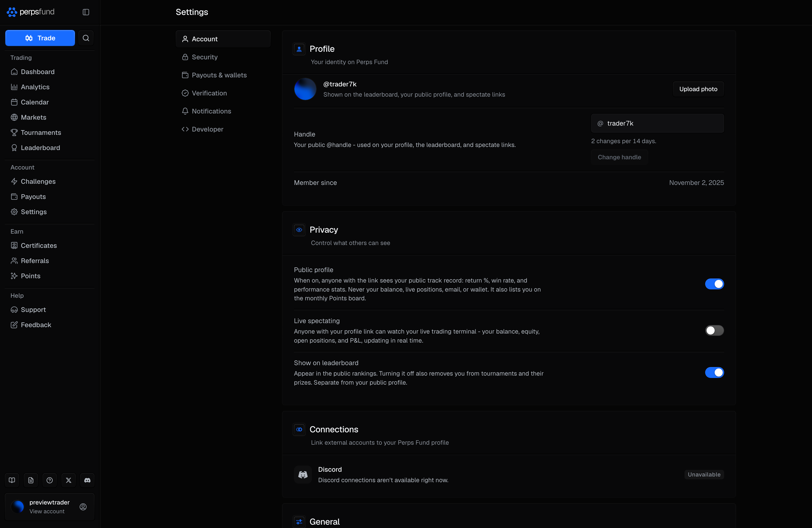Select the Account settings tab
Screen dimensions: 812x528
click(x=223, y=39)
